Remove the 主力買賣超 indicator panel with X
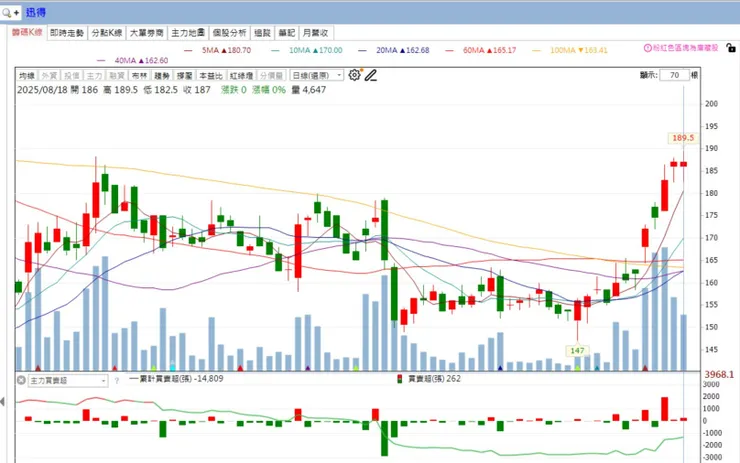Screen dimensions: 740x463 coord(21,380)
